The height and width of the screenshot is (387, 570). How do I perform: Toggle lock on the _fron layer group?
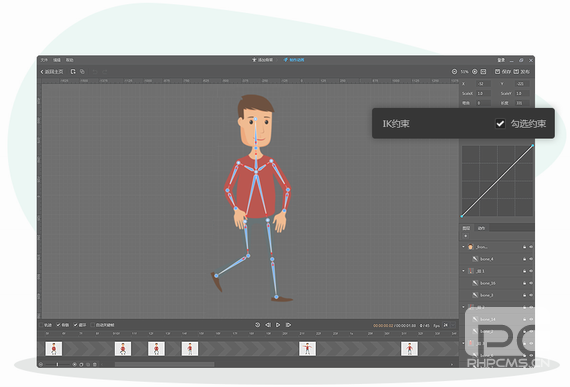click(524, 247)
